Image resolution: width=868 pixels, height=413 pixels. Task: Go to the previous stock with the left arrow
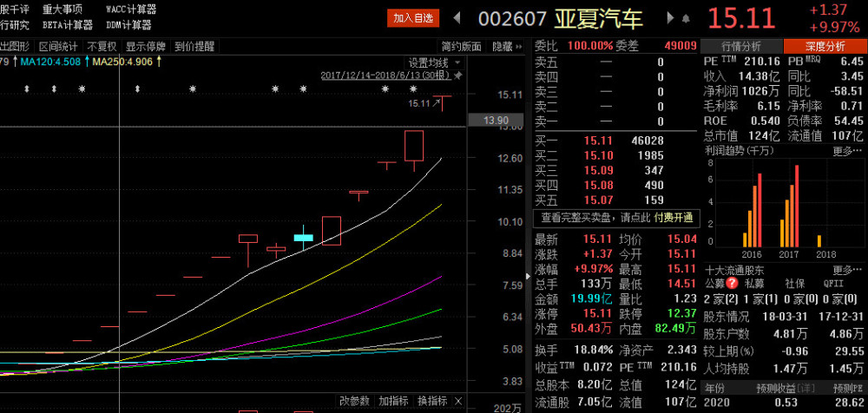[x=457, y=18]
